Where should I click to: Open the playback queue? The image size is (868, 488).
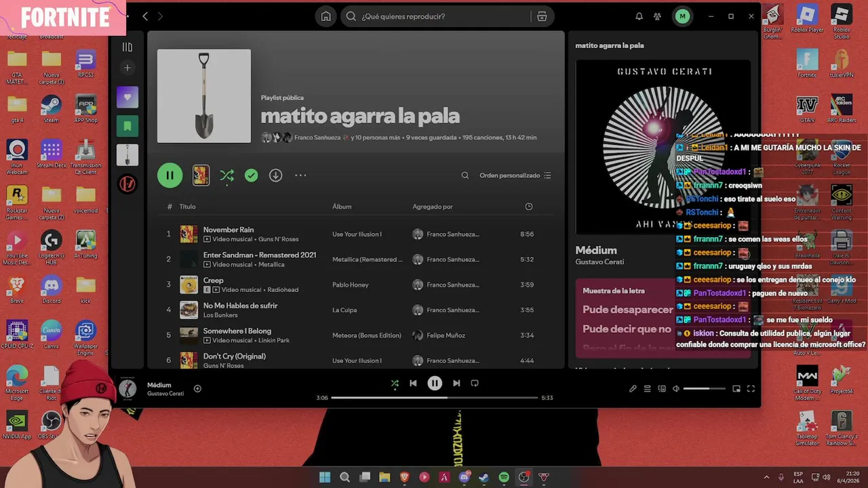[x=648, y=388]
